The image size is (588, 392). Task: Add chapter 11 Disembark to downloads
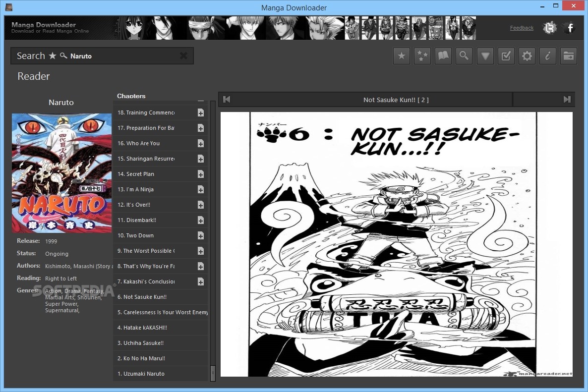tap(201, 221)
